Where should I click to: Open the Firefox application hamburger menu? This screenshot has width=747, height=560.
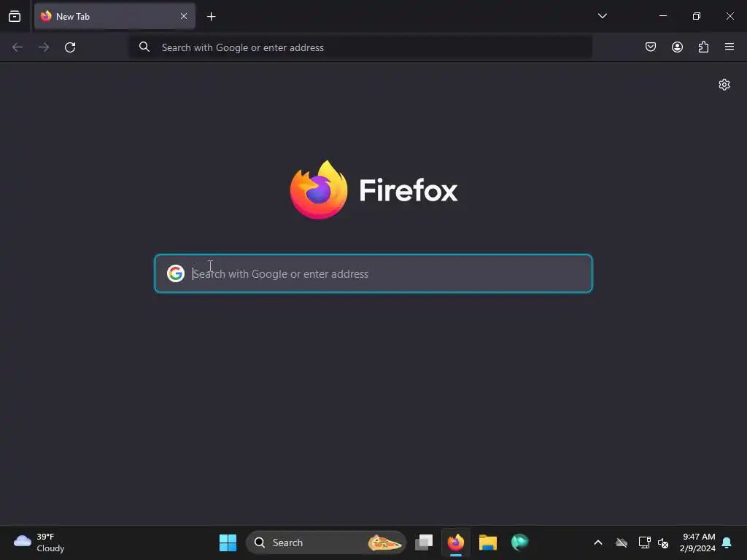coord(729,47)
